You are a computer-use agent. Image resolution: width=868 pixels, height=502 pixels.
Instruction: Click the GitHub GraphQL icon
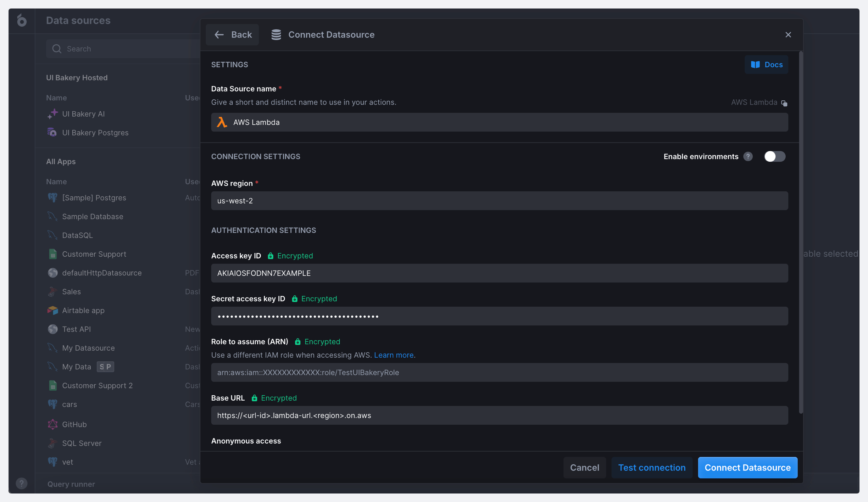tap(52, 424)
